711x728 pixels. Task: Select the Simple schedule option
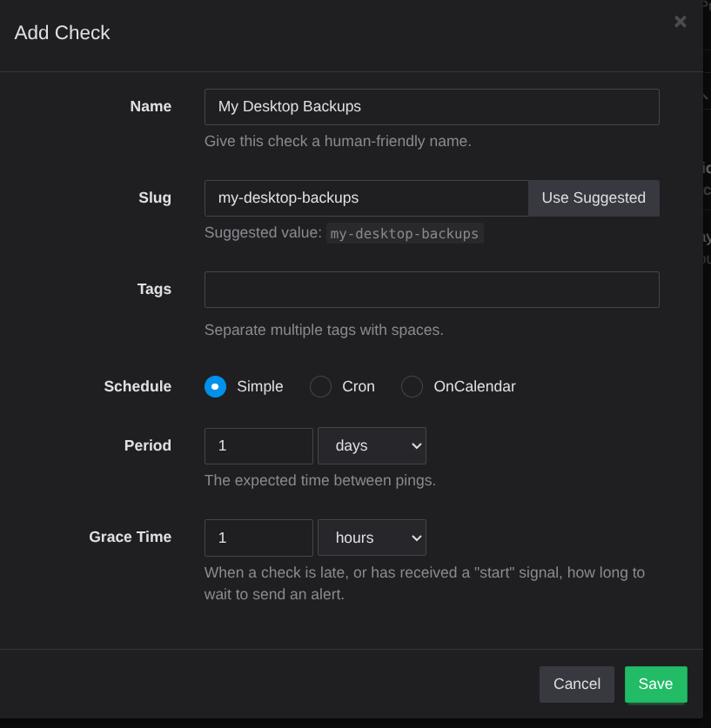tap(215, 386)
